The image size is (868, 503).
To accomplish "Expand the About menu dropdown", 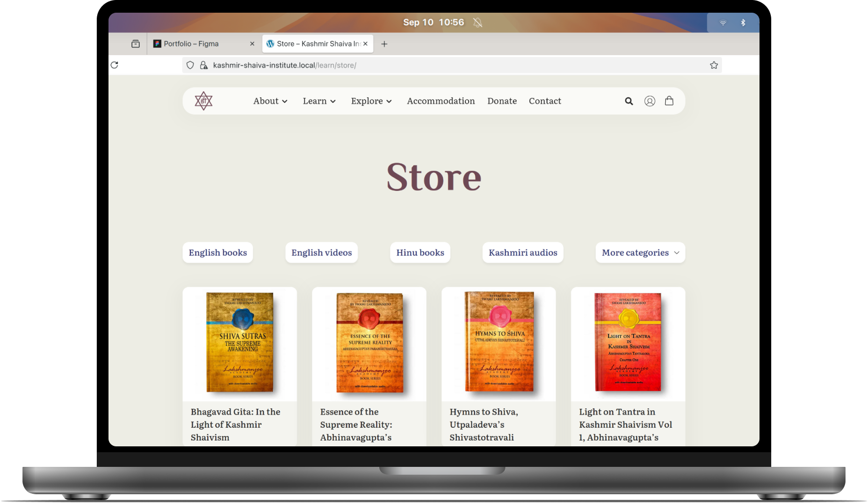I will pyautogui.click(x=270, y=101).
